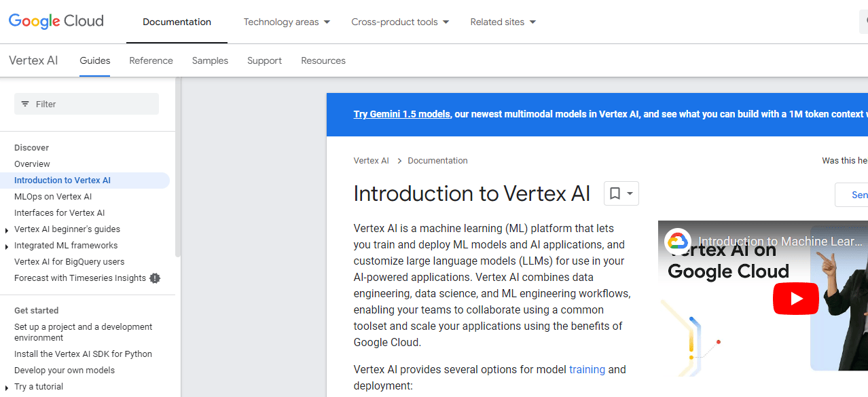Open Install the Vertex AI SDK for Python
Image resolution: width=868 pixels, height=397 pixels.
click(x=83, y=354)
